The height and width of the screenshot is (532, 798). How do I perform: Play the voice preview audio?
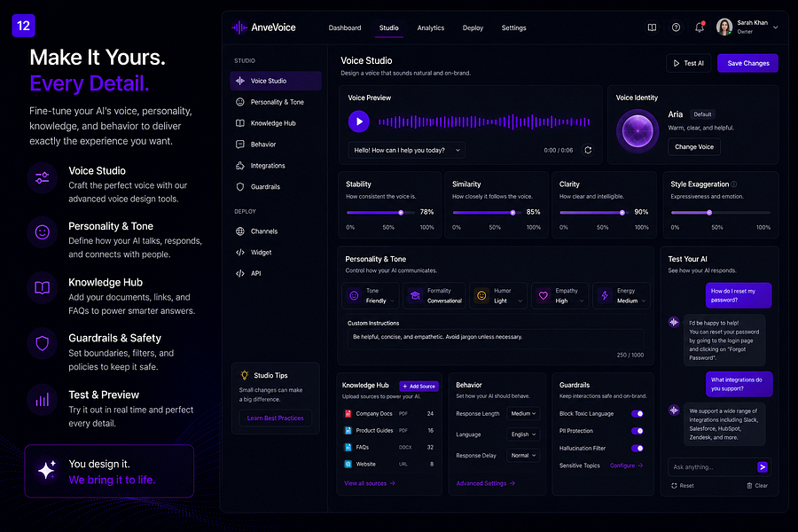[x=359, y=121]
